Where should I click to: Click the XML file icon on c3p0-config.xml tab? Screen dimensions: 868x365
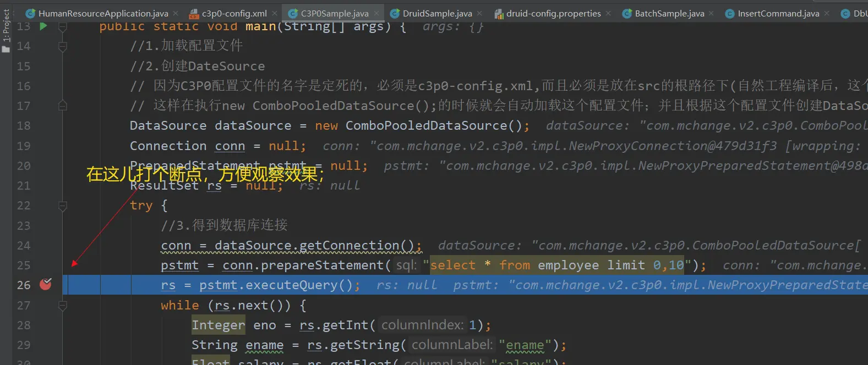(x=194, y=14)
